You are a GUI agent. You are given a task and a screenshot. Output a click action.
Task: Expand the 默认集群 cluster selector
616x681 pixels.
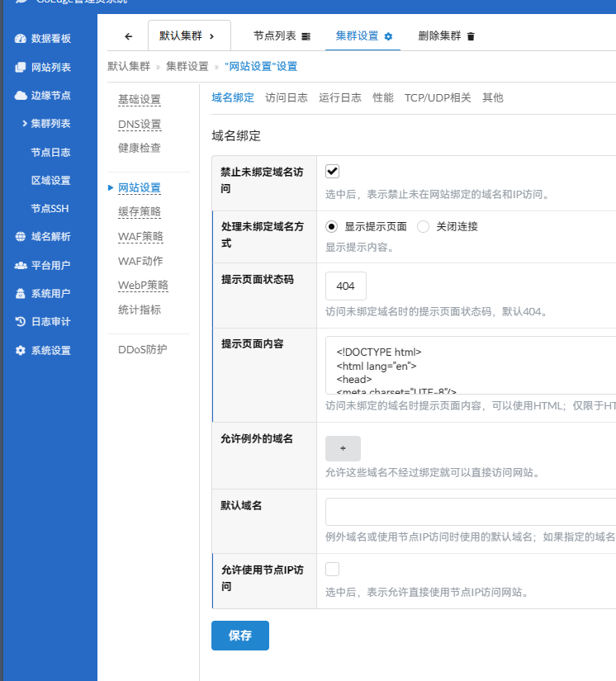click(188, 36)
